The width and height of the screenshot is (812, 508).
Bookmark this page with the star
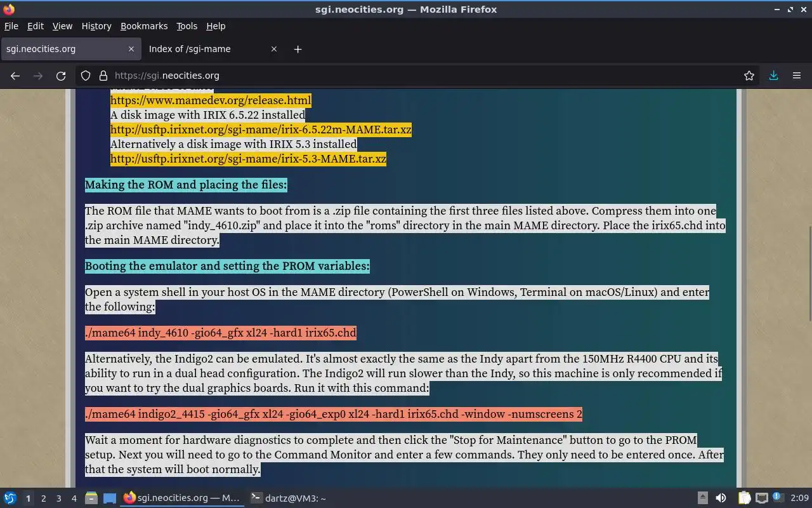pyautogui.click(x=749, y=76)
